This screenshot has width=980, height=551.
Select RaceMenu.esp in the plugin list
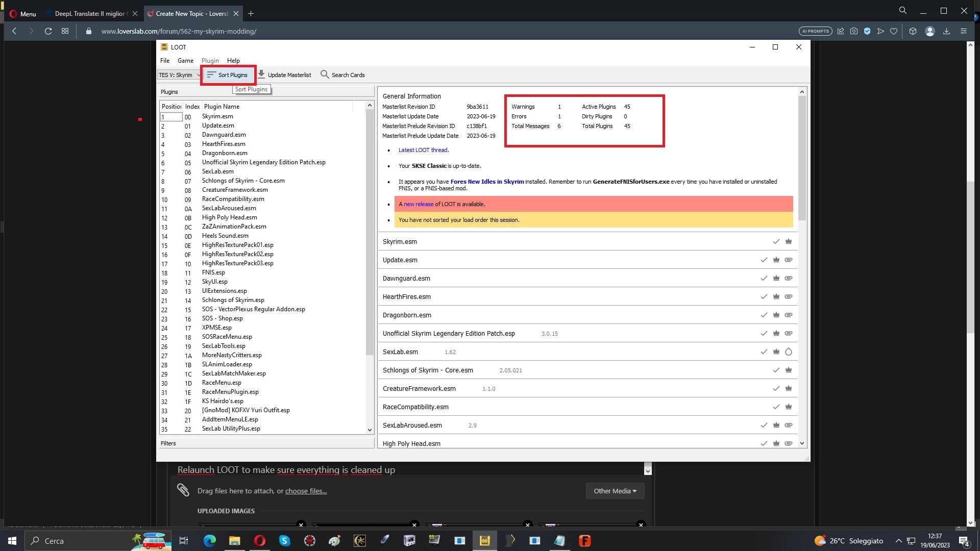tap(222, 383)
